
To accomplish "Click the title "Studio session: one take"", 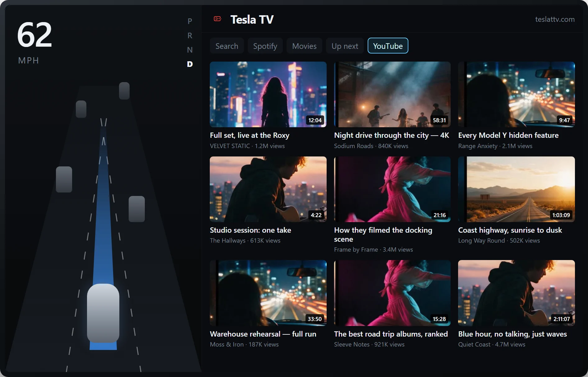I will coord(250,230).
